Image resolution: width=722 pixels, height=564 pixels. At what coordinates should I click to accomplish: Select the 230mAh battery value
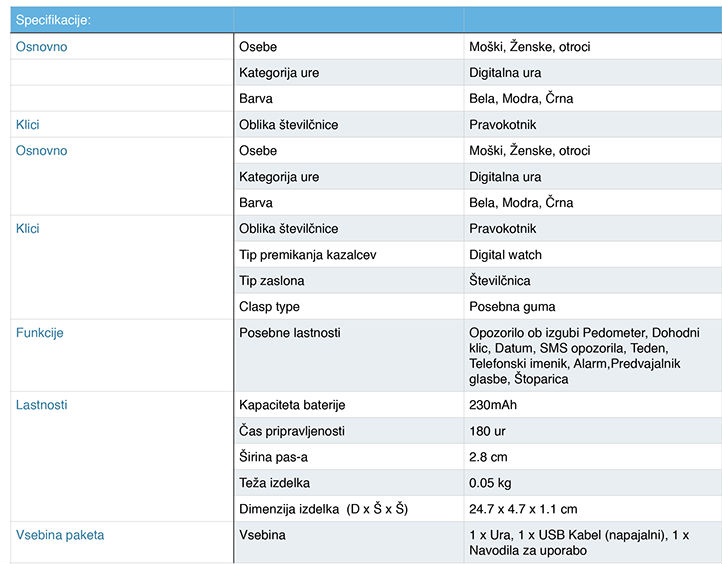click(493, 405)
